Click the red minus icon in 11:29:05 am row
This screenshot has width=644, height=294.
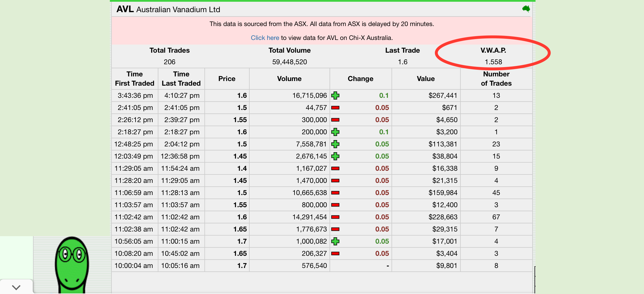335,168
